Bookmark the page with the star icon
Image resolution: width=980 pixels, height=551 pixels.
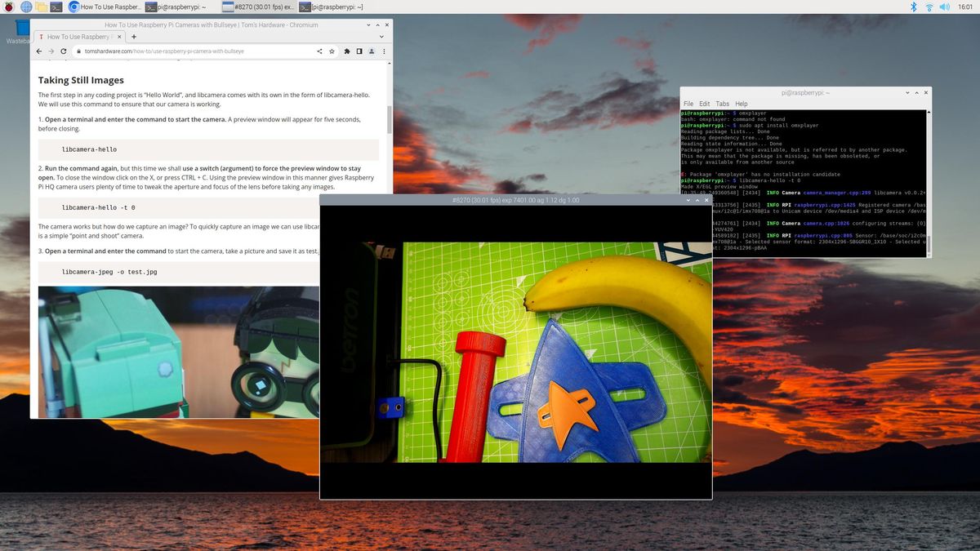tap(332, 51)
